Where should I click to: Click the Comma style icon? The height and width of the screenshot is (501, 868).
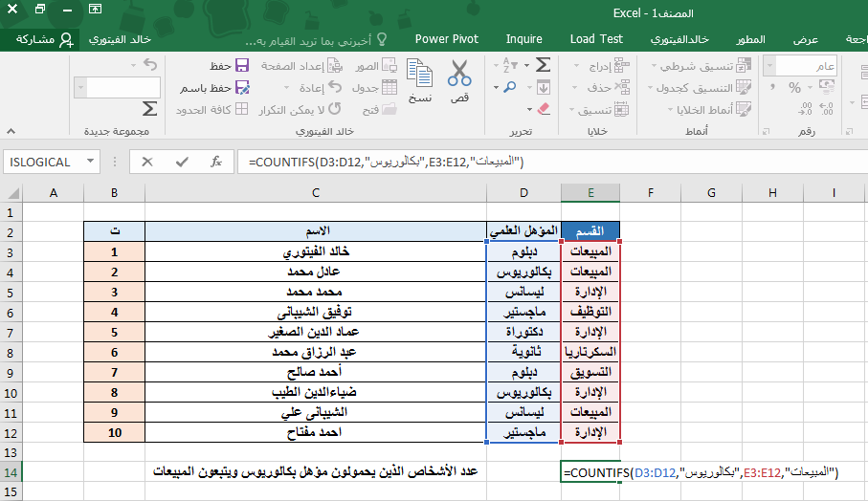click(773, 87)
